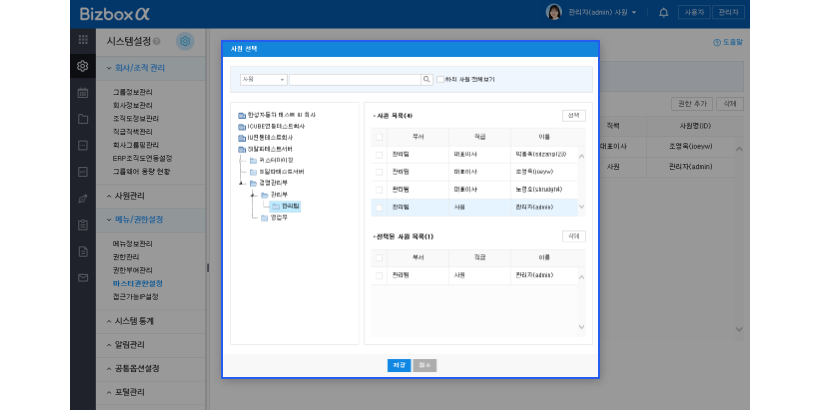The image size is (820, 413).
Task: Select the 경영관리부 tree node
Action: click(x=274, y=183)
